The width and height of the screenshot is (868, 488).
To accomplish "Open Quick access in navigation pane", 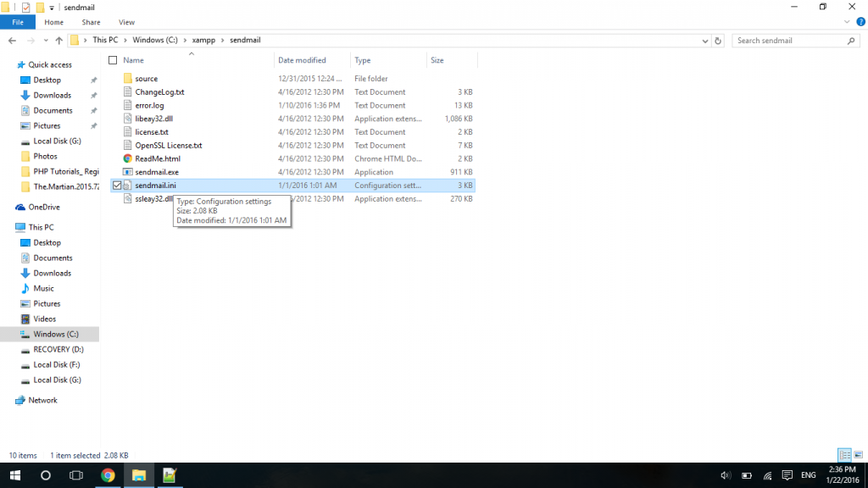I will [x=50, y=64].
